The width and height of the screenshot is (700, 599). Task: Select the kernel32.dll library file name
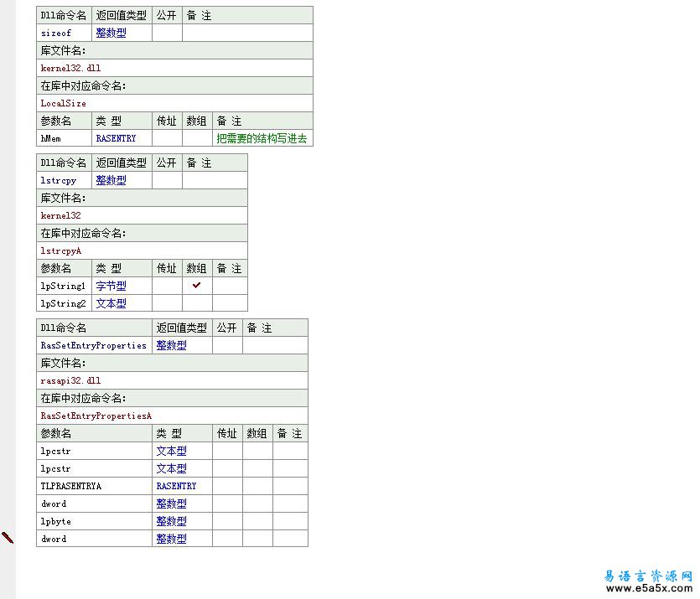coord(70,68)
